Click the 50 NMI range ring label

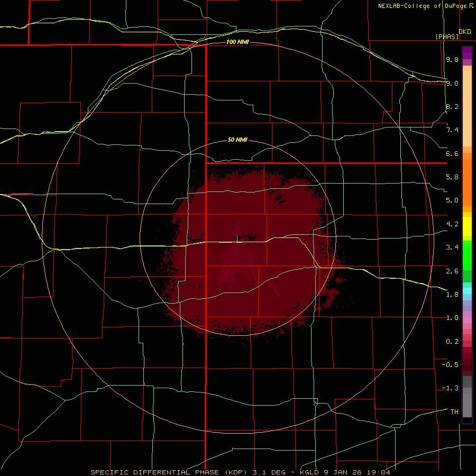point(237,140)
